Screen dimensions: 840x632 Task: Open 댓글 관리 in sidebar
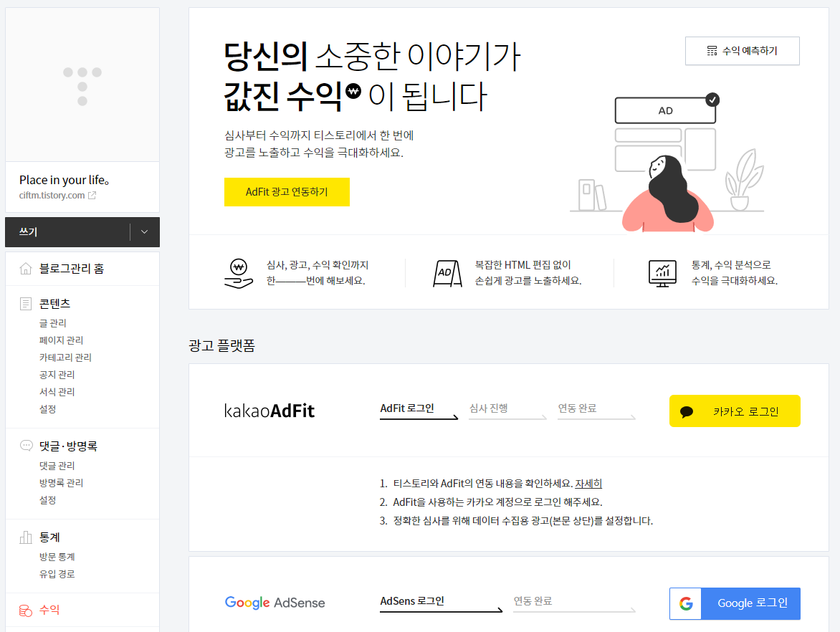(57, 466)
